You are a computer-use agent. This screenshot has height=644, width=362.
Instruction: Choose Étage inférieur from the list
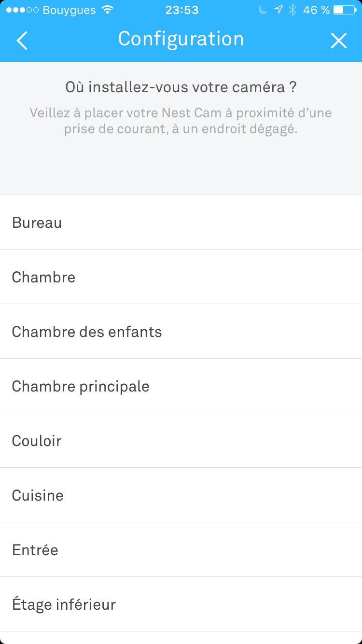pyautogui.click(x=64, y=605)
